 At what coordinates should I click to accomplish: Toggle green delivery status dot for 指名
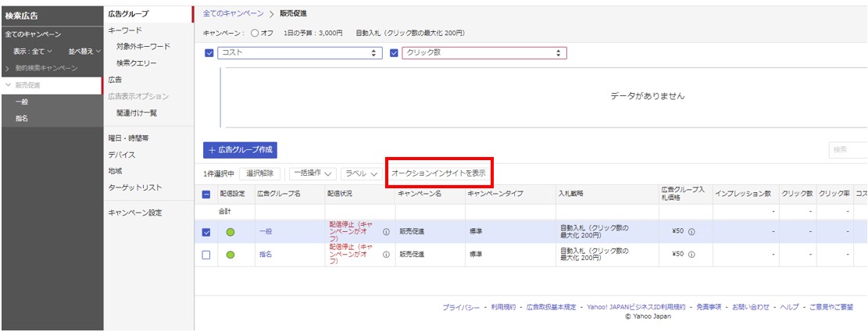click(230, 255)
